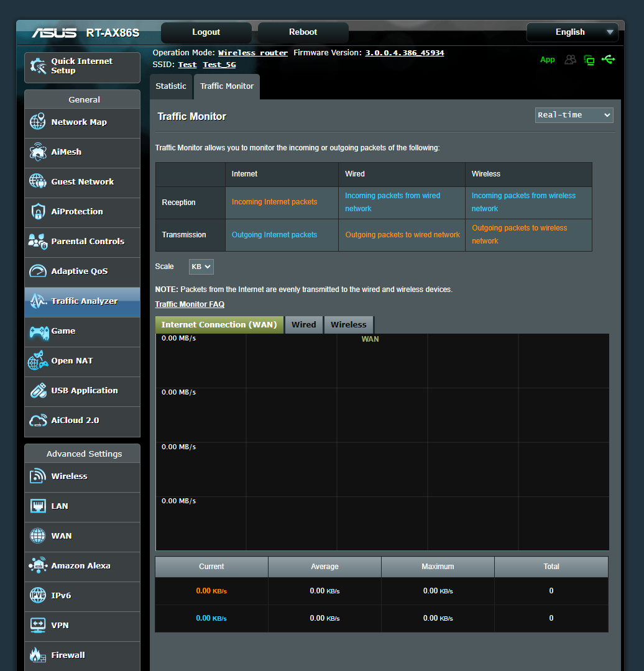The image size is (644, 671).
Task: Select the Traffic Monitor tab
Action: point(226,86)
